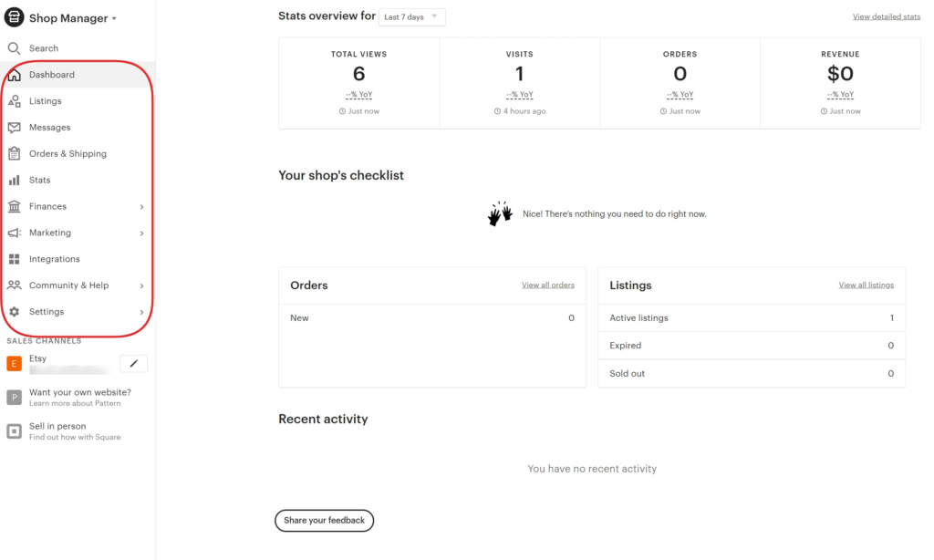Click the pencil icon next to Etsy channel
The image size is (934, 560).
tap(133, 363)
